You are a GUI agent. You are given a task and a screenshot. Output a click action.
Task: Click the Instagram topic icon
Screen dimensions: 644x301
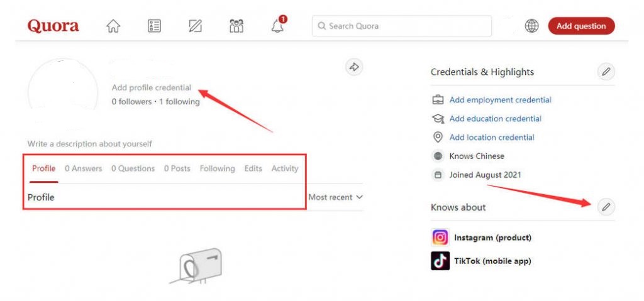440,238
